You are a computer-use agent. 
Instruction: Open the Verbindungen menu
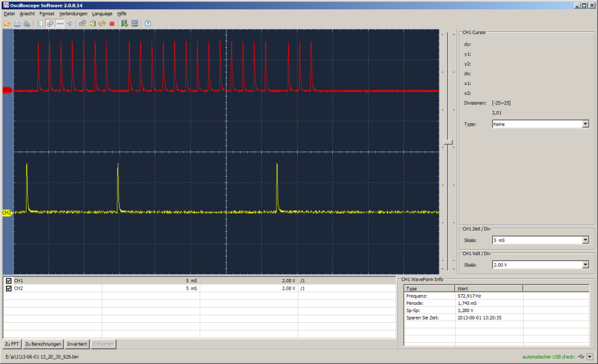pos(72,13)
